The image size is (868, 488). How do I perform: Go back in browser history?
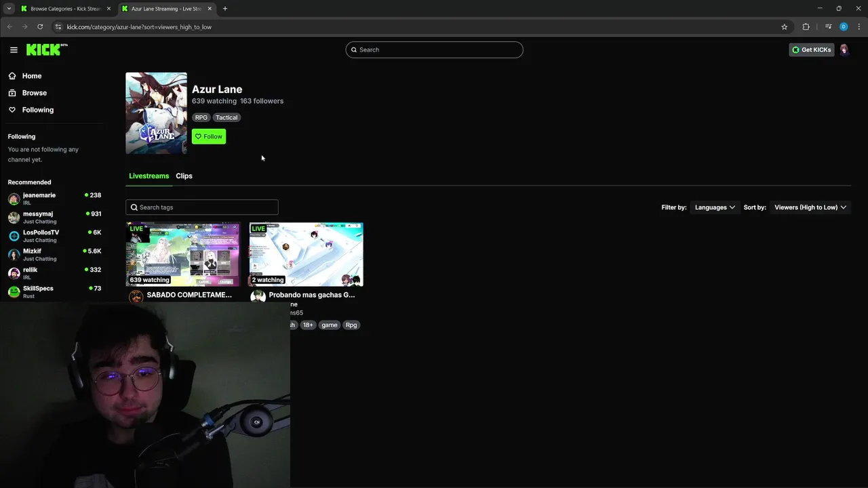tap(9, 27)
